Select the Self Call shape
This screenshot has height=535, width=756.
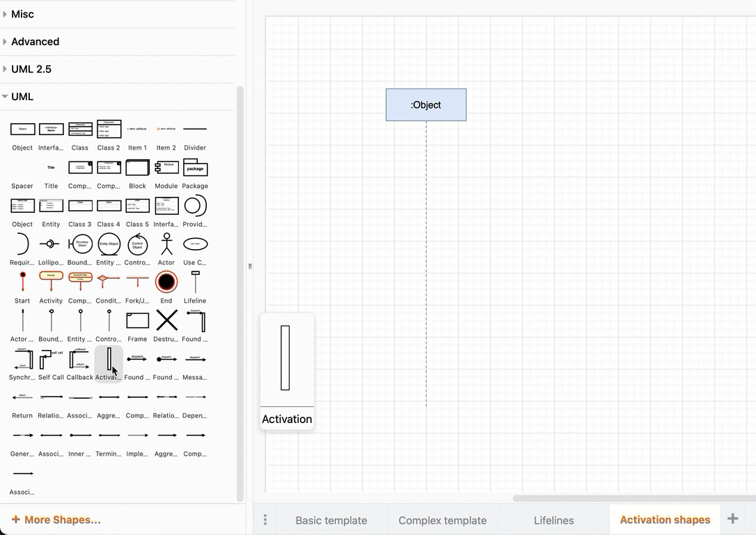[x=51, y=358]
